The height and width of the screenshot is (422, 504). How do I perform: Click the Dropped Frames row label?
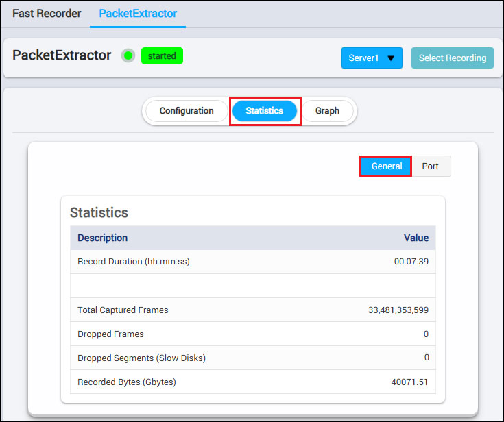(110, 334)
